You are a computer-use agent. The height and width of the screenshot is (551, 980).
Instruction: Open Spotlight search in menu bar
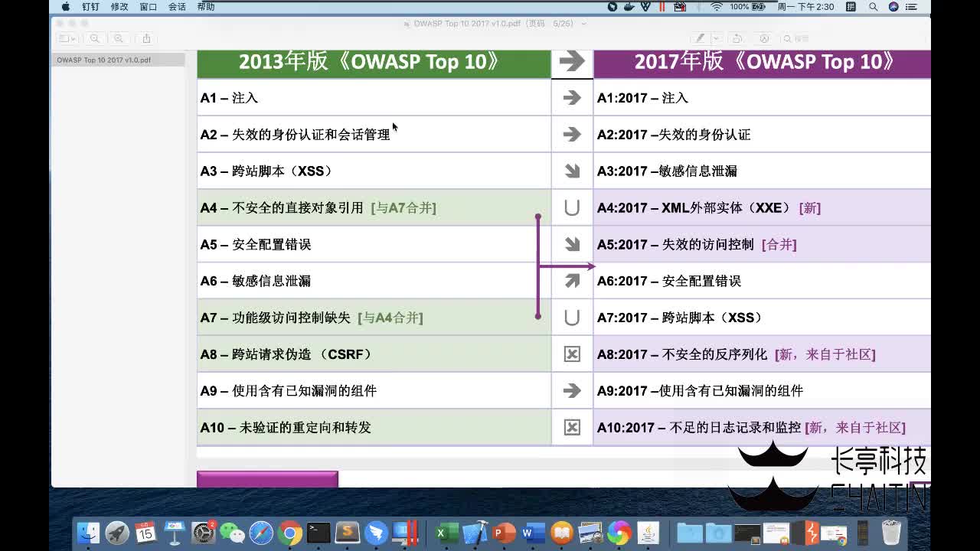coord(874,7)
